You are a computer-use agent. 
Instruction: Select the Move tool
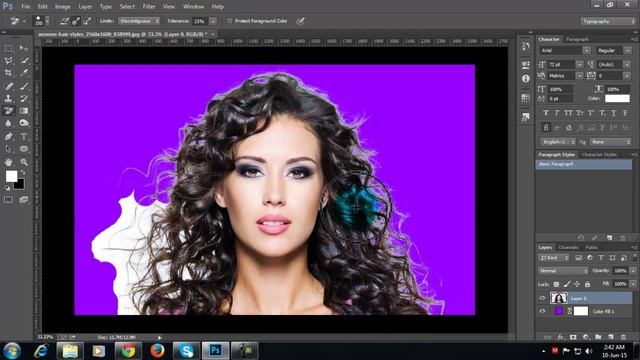tap(24, 48)
